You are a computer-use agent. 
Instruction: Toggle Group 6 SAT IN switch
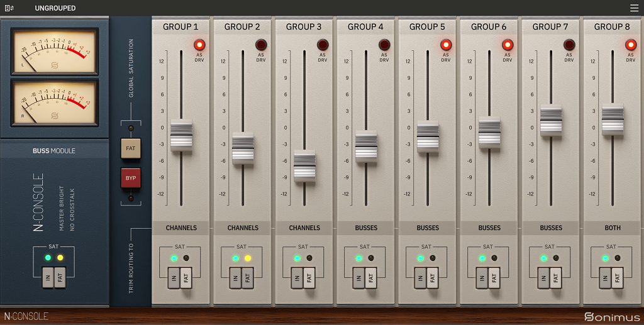tap(482, 278)
